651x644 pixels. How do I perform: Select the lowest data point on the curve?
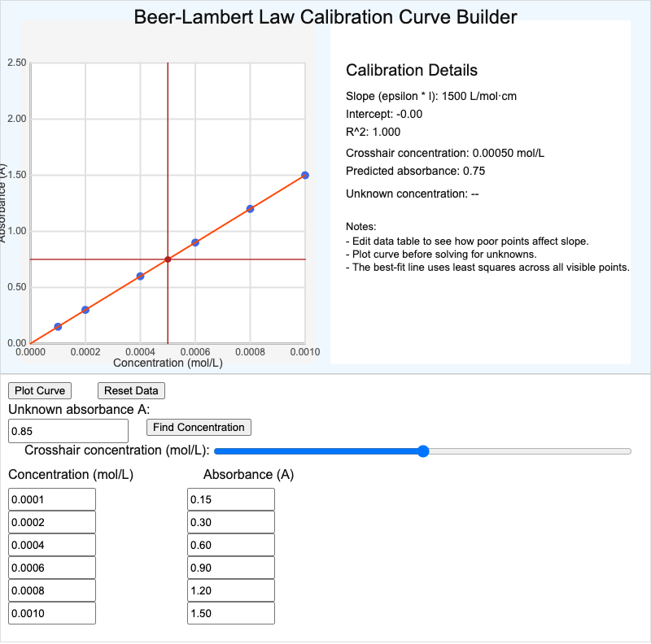tap(59, 326)
